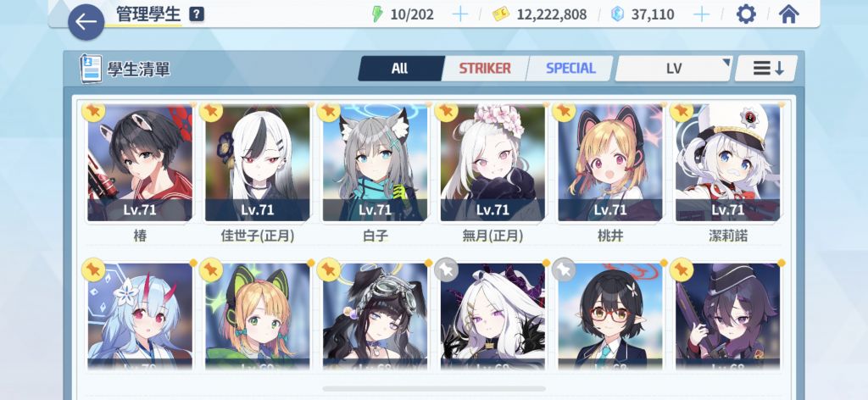Enable the grey favorite pin on the student with glasses
This screenshot has width=868, height=400.
[564, 269]
